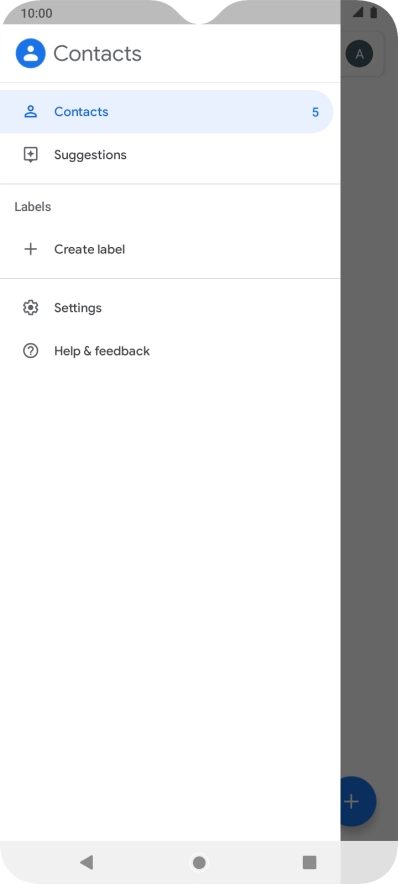Open the Settings entry

coord(170,308)
